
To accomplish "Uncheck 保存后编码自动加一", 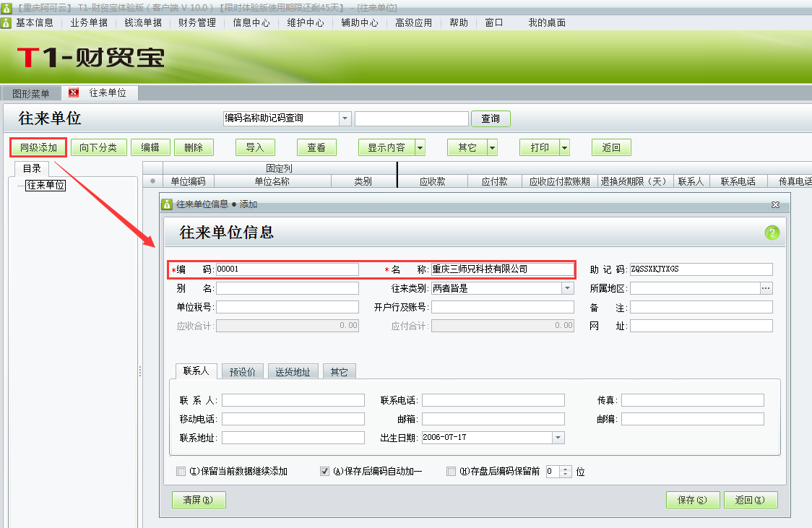I will pos(324,471).
